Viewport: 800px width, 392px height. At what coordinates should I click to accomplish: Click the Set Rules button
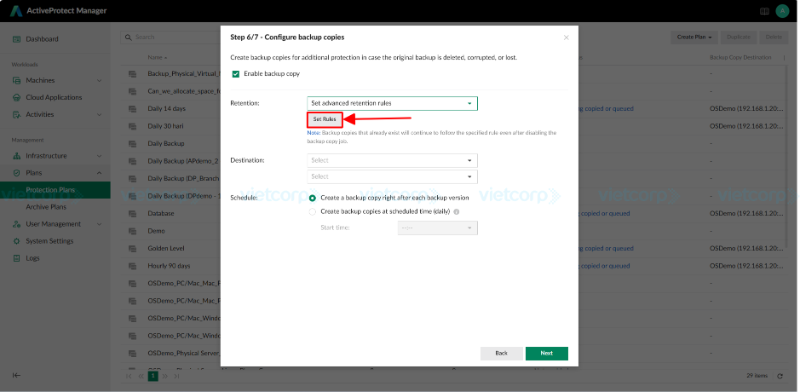[x=324, y=119]
